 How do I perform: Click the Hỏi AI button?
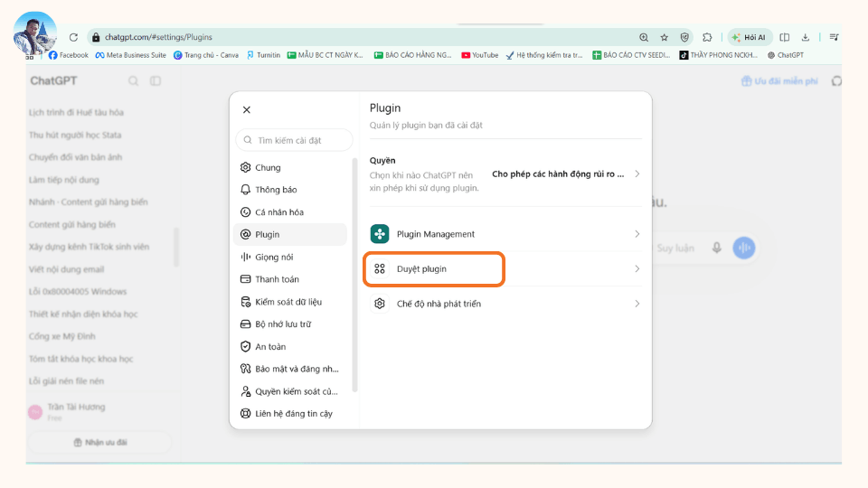749,37
